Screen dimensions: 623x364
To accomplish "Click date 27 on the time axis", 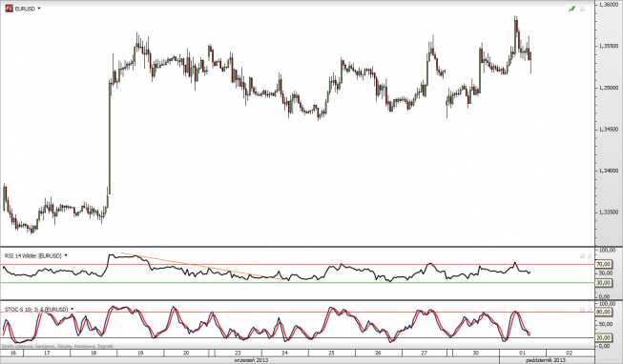I will (425, 353).
